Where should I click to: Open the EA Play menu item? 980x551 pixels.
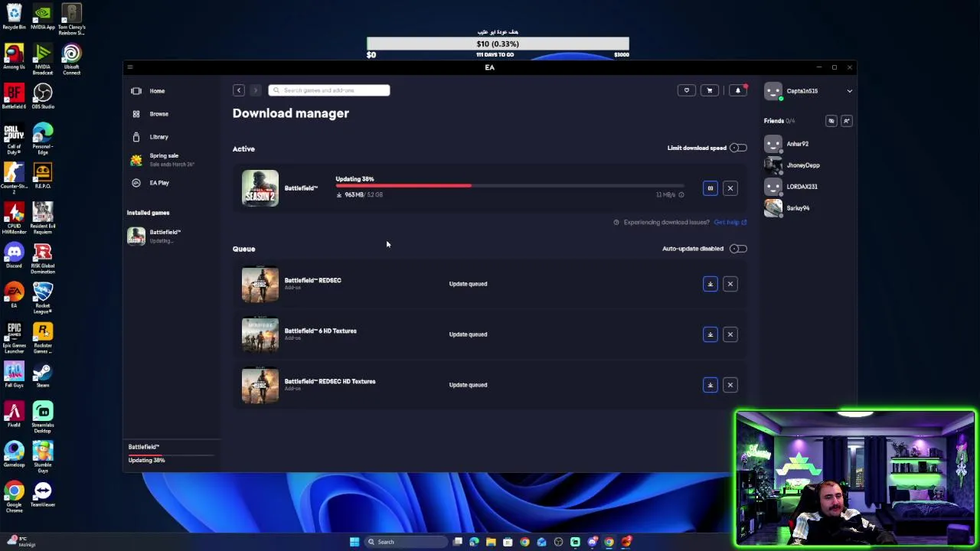tap(159, 183)
